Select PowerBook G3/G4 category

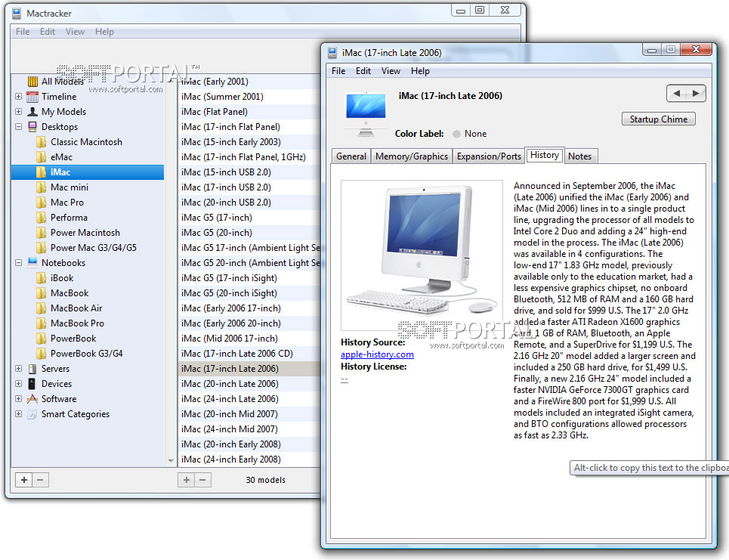[88, 354]
